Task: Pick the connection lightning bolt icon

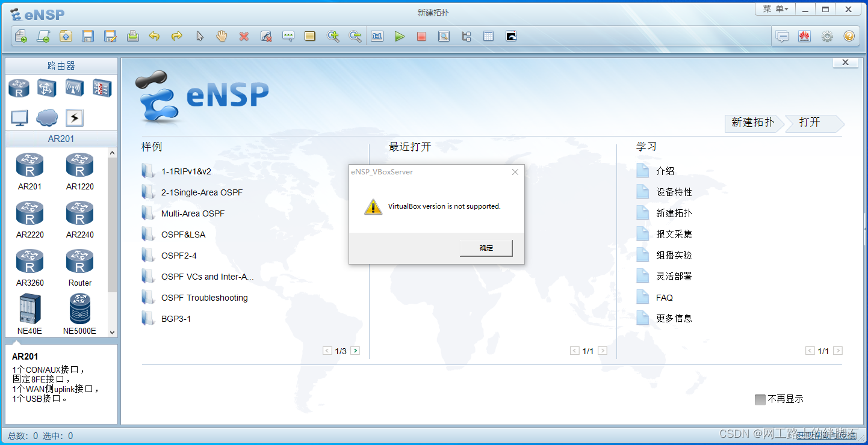Action: (75, 118)
